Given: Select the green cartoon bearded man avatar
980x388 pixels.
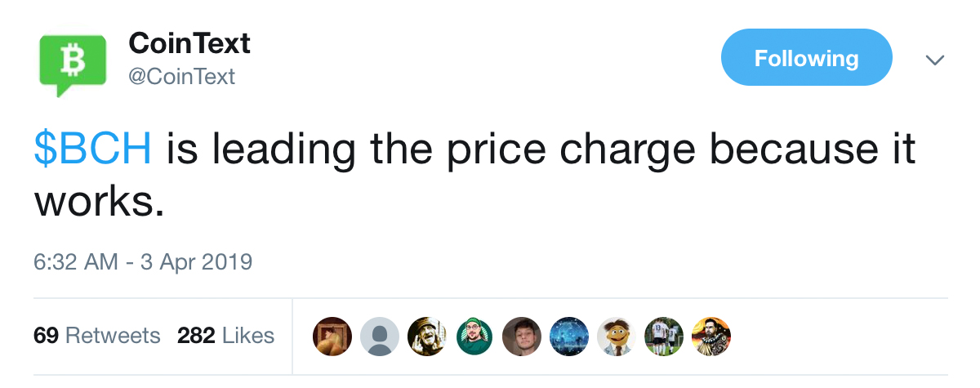Looking at the screenshot, I should (474, 336).
